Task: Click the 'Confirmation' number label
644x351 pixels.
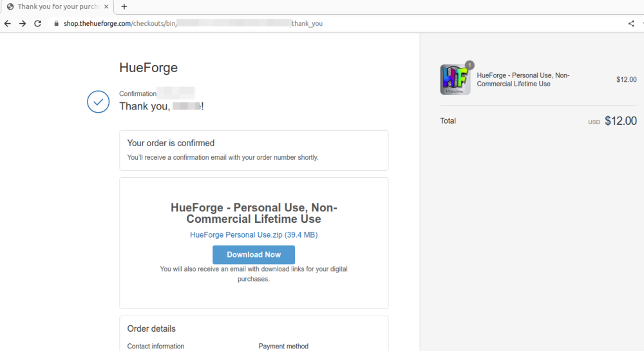Action: (x=138, y=93)
